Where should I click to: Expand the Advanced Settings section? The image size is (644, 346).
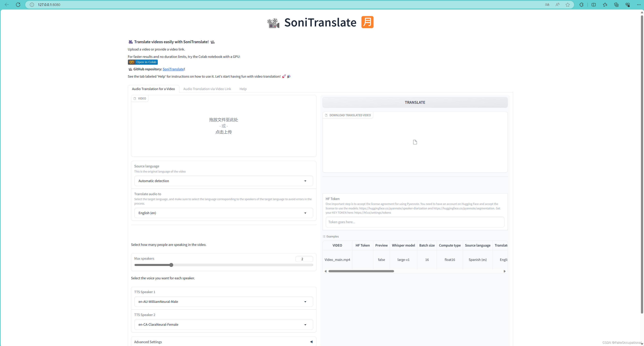point(223,342)
